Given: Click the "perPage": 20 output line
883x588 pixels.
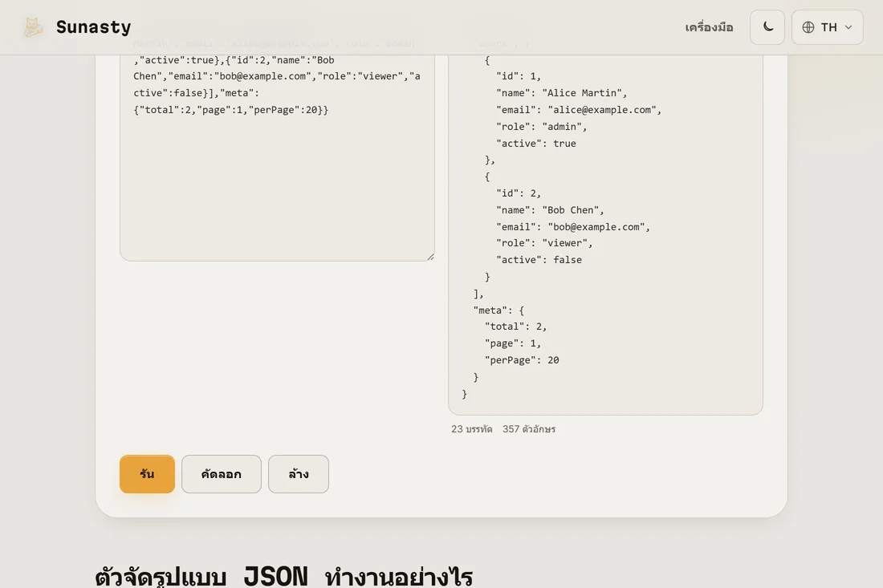Looking at the screenshot, I should click(522, 360).
